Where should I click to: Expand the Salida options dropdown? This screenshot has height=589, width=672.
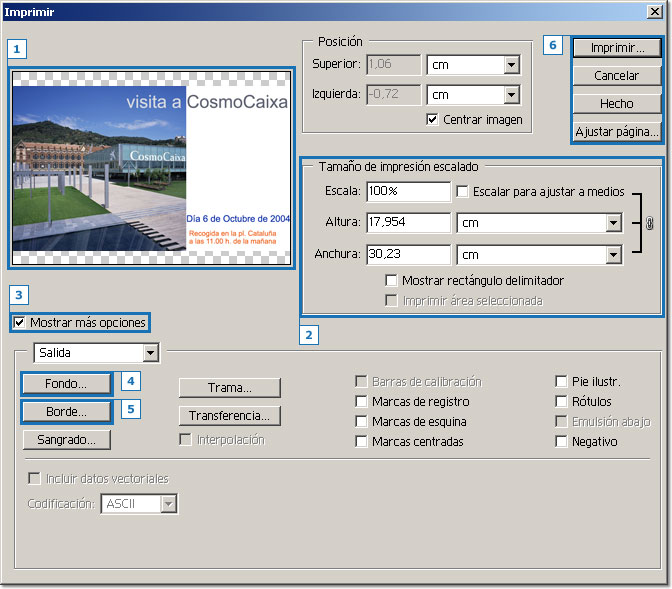150,352
